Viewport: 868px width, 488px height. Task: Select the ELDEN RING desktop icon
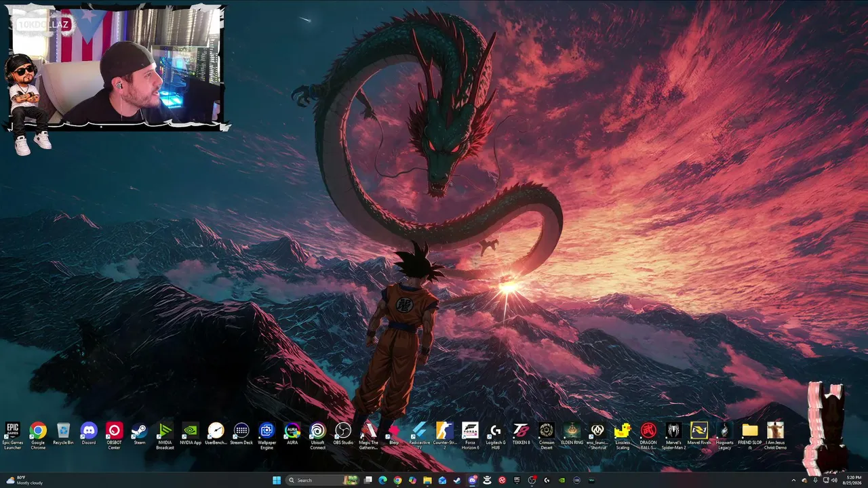(572, 434)
